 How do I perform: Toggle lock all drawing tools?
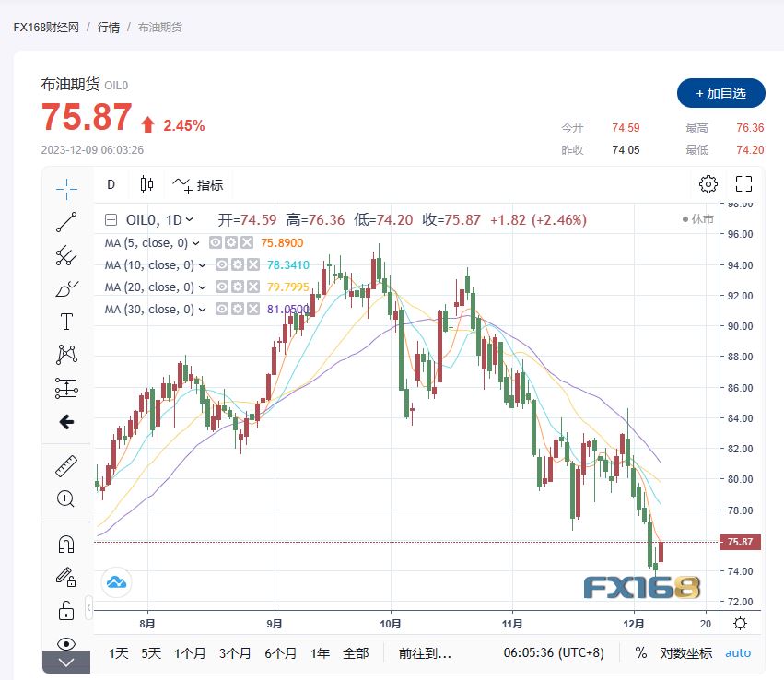tap(66, 610)
